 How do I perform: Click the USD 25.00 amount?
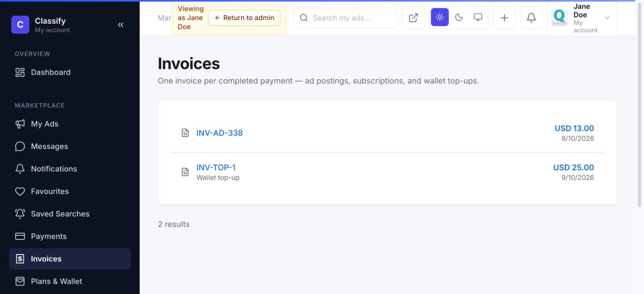573,167
